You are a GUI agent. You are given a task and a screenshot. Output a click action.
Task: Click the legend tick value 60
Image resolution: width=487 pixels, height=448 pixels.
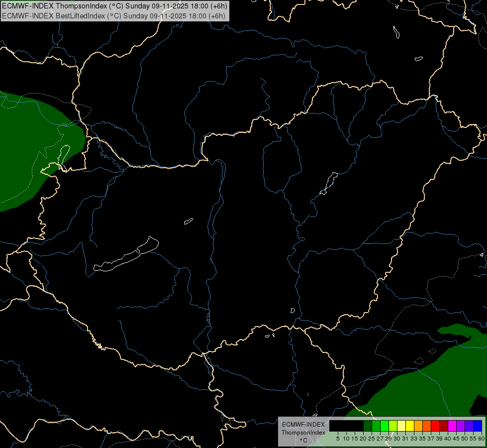482,439
